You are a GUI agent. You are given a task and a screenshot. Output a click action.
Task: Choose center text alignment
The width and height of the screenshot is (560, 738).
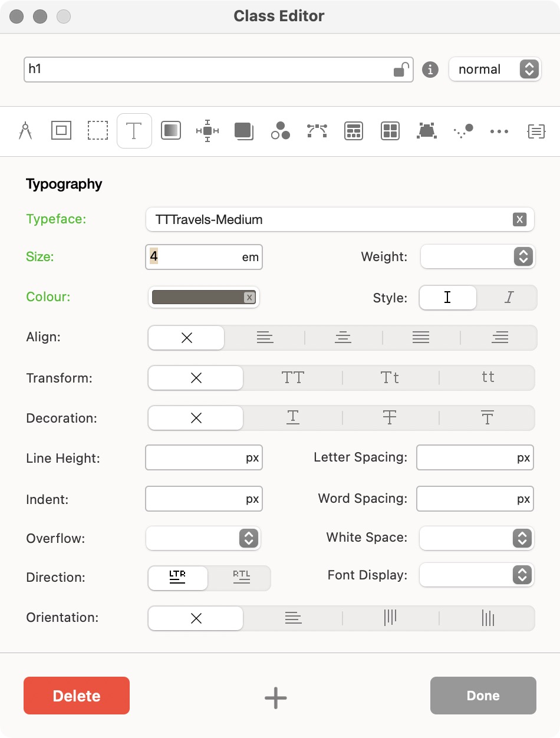point(342,338)
